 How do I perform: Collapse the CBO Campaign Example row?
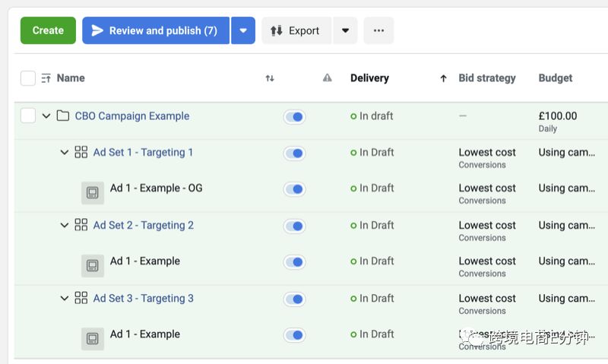point(46,116)
